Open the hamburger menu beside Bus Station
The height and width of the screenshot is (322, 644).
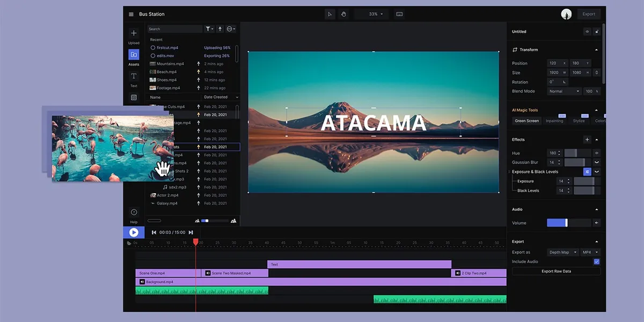point(131,14)
